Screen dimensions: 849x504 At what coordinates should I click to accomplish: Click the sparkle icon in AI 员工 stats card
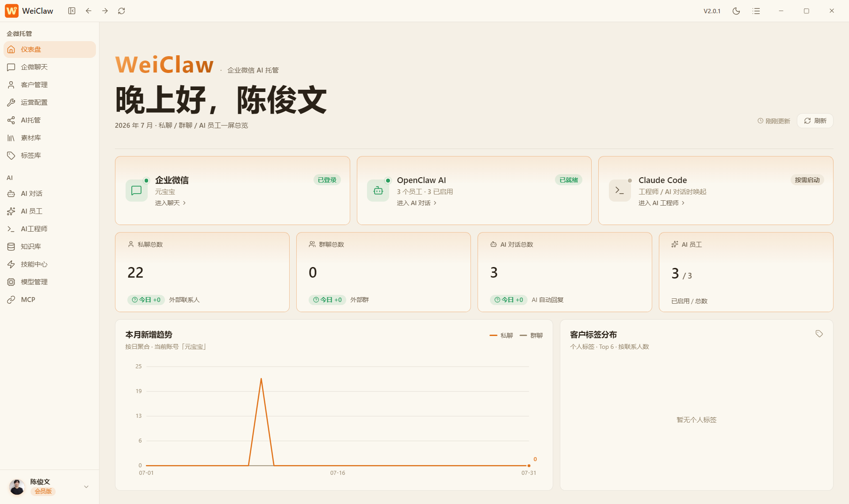(675, 244)
